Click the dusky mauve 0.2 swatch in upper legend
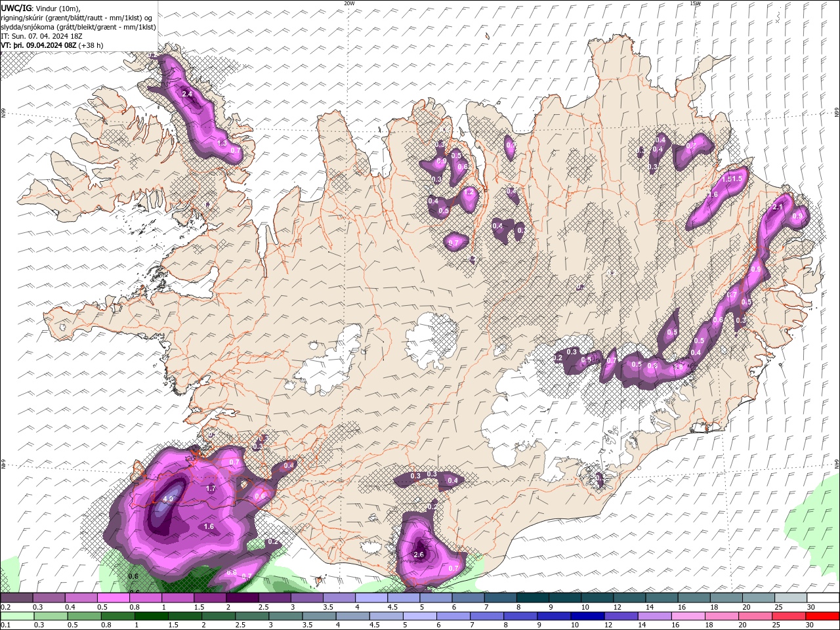Image resolution: width=840 pixels, height=630 pixels. pos(16,598)
